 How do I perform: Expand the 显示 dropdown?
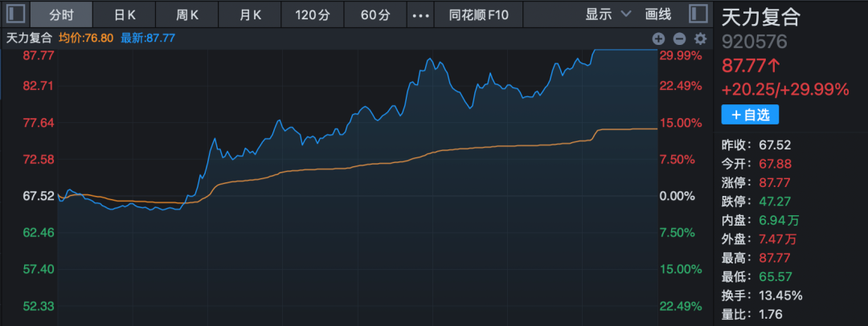click(604, 14)
